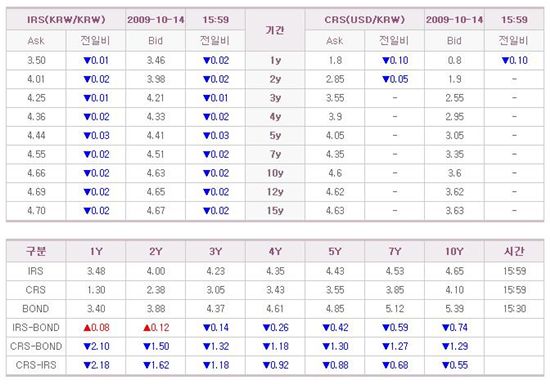Image resolution: width=550 pixels, height=384 pixels.
Task: Select the 10Y column header
Action: 455,251
